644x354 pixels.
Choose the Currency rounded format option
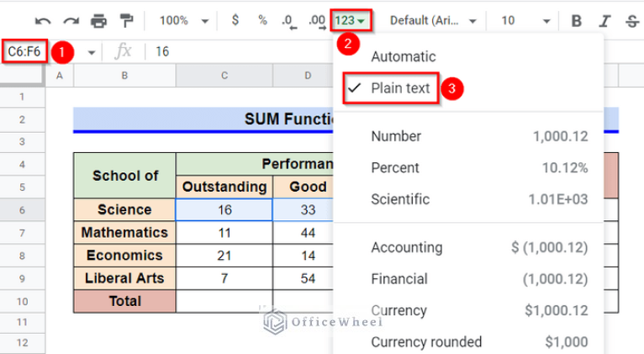tap(468, 341)
